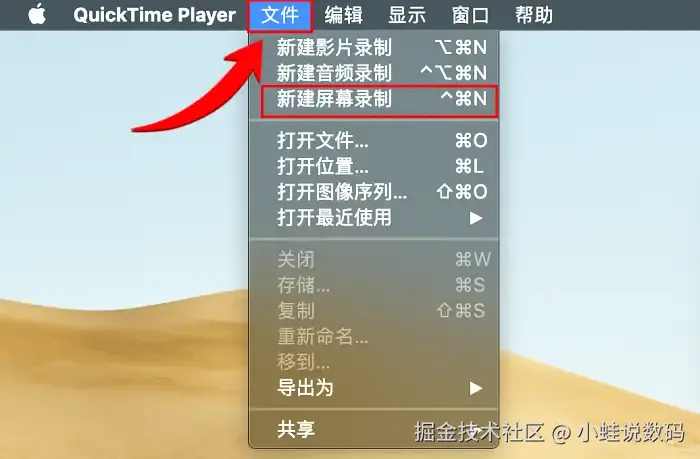Open the QuickTime Player app menu
This screenshot has height=459, width=700.
[x=154, y=15]
